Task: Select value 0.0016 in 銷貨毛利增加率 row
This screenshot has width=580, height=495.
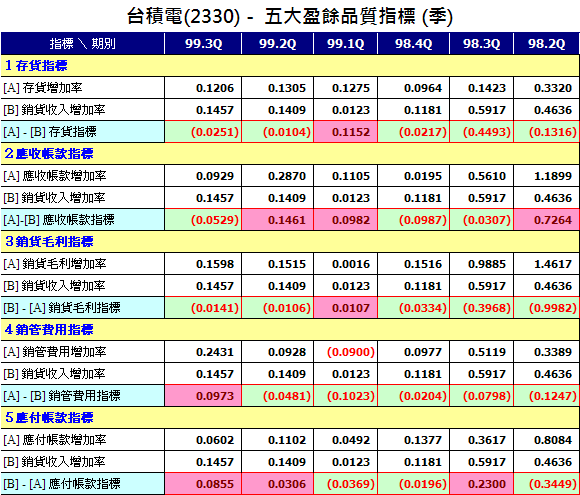Action: (x=351, y=264)
